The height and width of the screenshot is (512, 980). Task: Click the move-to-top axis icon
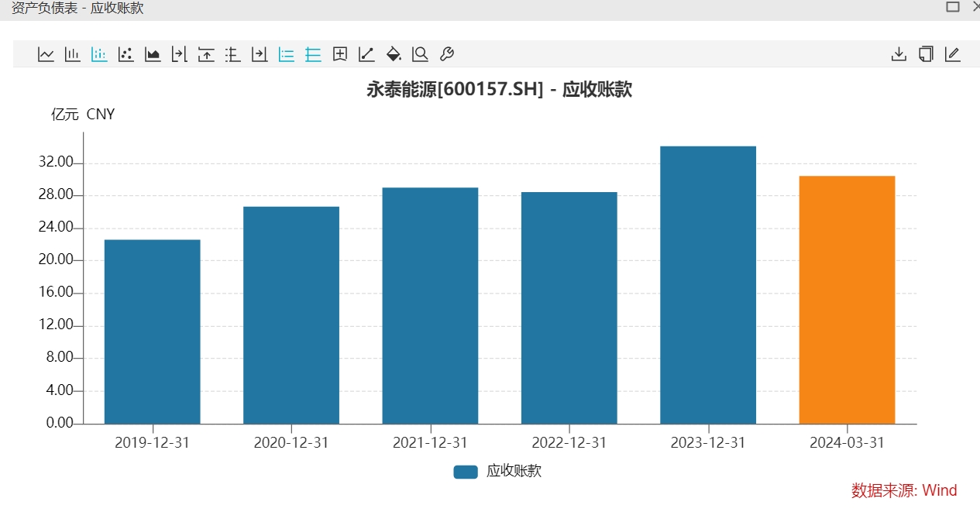tap(206, 54)
